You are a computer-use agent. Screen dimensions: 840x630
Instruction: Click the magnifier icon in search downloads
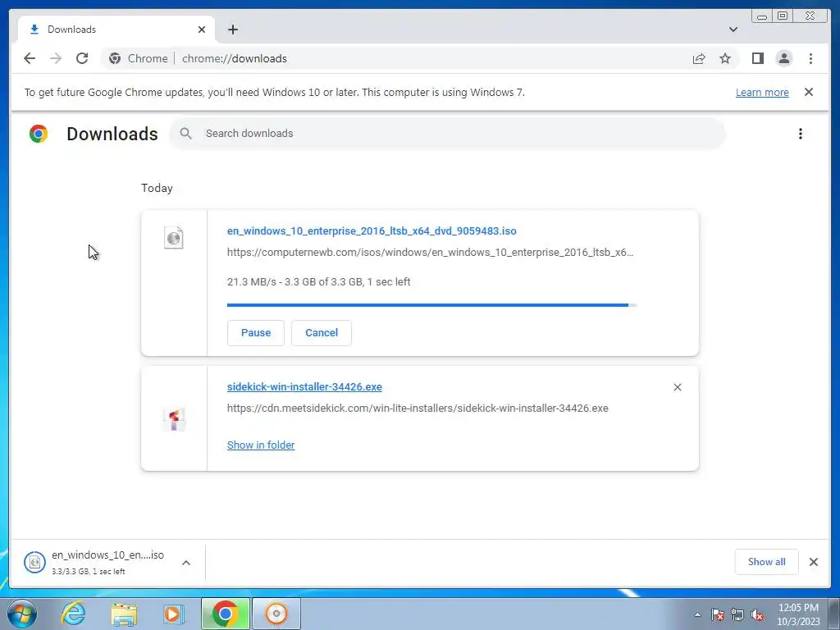pos(185,134)
